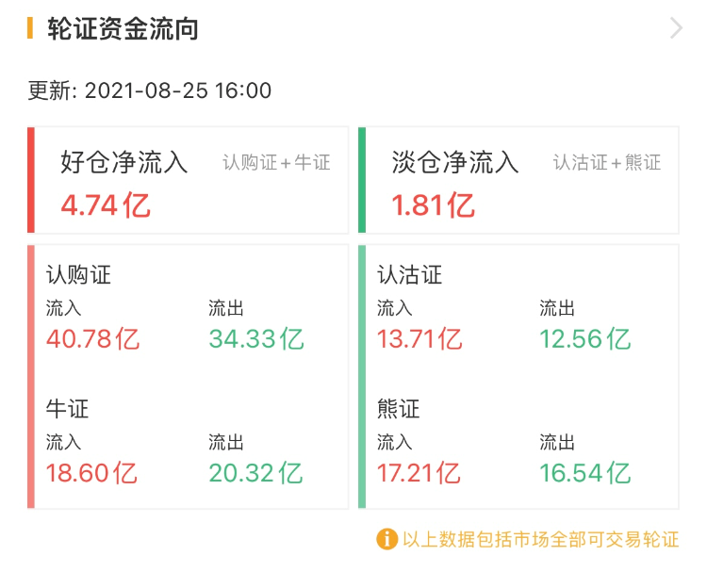Open the 认购证 heading
Image resolution: width=707 pixels, height=588 pixels.
tap(78, 275)
